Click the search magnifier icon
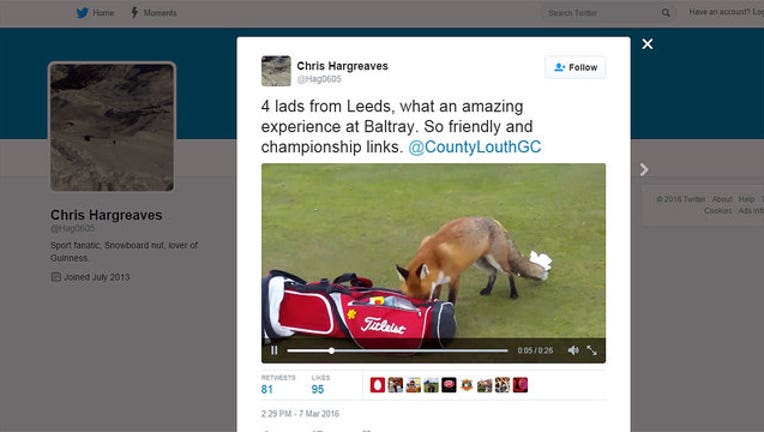Image resolution: width=764 pixels, height=432 pixels. tap(666, 13)
